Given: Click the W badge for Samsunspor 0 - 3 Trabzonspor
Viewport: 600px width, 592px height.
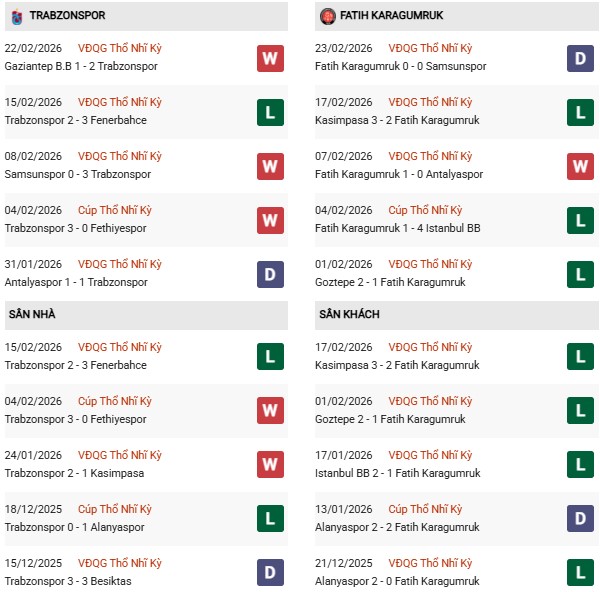Looking at the screenshot, I should click(x=269, y=166).
